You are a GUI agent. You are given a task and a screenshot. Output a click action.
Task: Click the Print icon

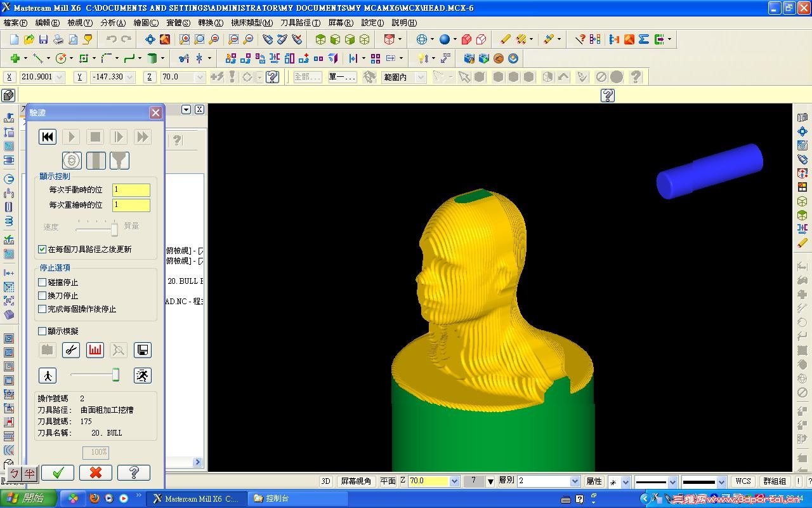coord(58,39)
